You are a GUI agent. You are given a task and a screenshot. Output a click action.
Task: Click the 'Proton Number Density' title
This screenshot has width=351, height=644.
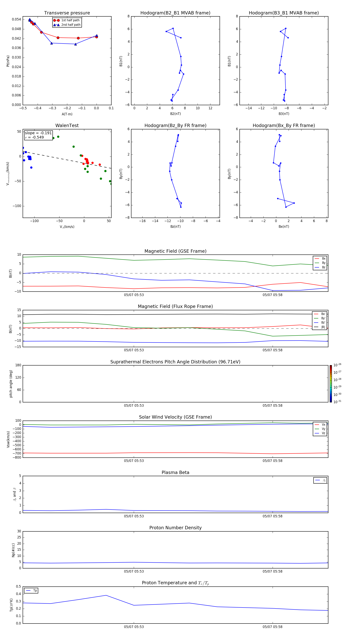(x=175, y=528)
